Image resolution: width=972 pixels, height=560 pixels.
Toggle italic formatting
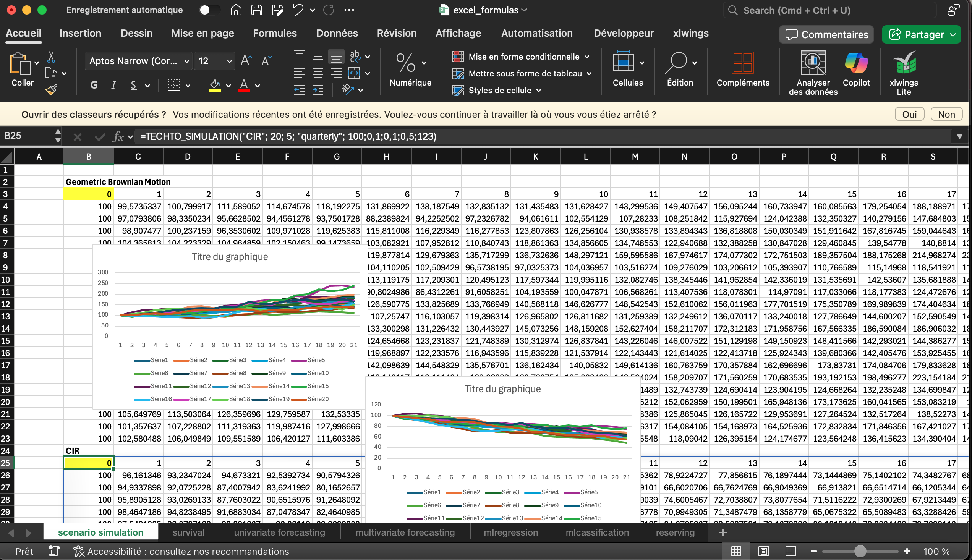113,85
